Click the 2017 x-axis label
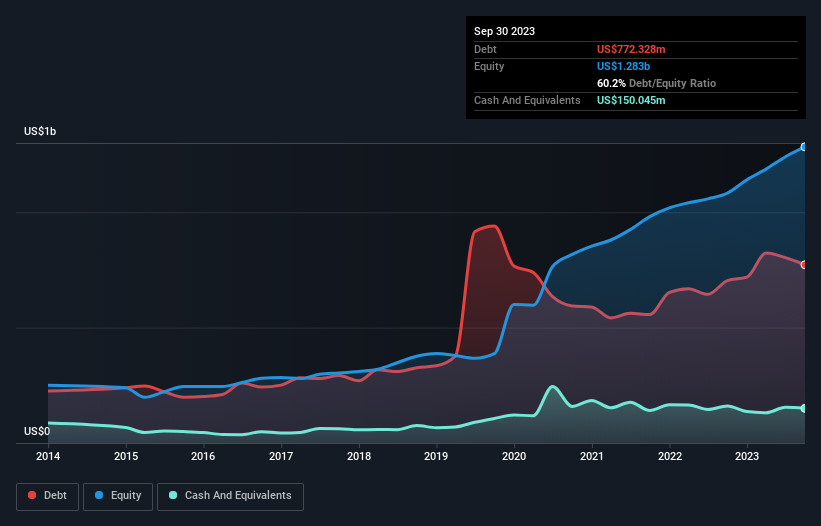 281,456
